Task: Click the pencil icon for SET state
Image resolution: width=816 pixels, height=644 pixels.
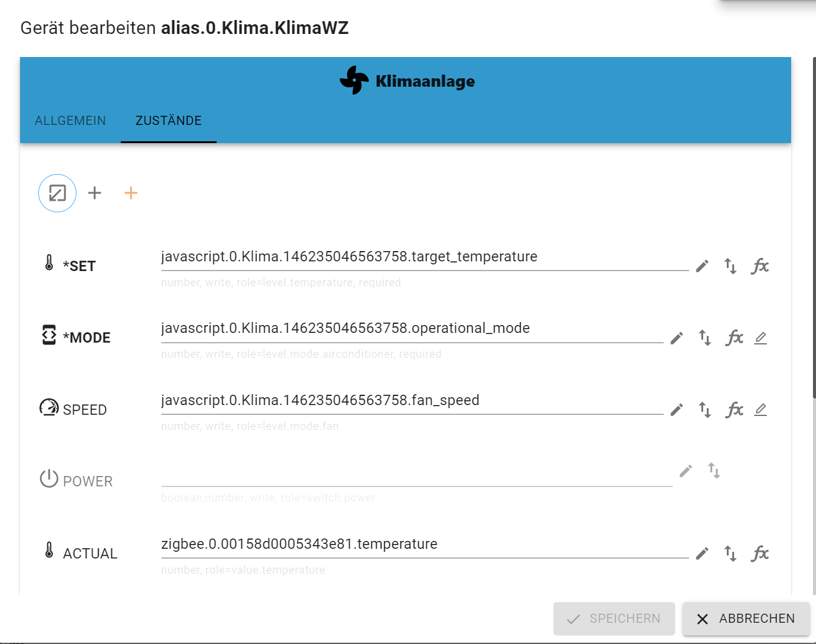Action: pyautogui.click(x=702, y=266)
